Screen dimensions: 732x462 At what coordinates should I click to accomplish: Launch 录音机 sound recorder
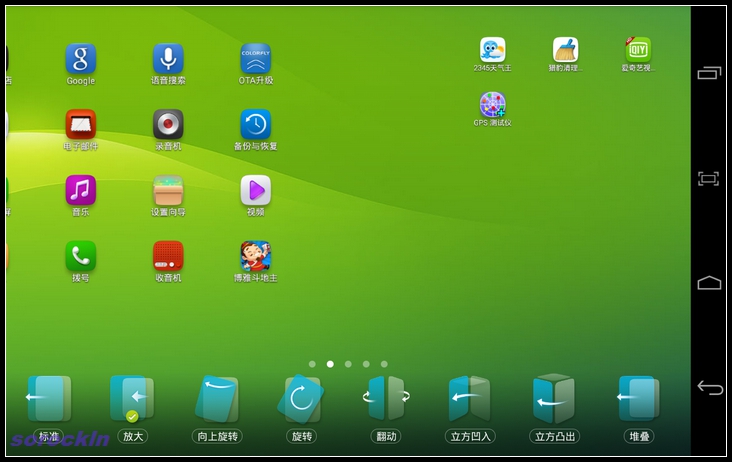pyautogui.click(x=168, y=124)
